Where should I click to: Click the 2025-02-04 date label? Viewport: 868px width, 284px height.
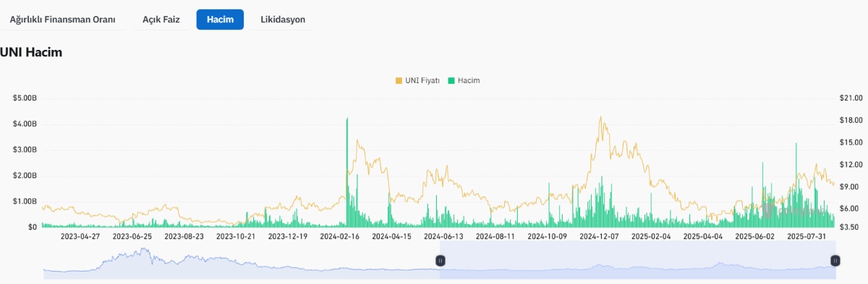click(651, 236)
